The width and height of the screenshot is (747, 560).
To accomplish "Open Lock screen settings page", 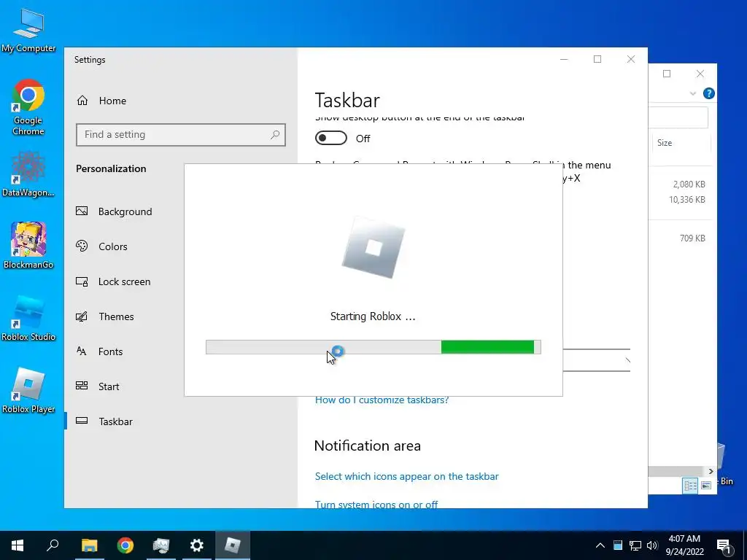I will pos(113,281).
